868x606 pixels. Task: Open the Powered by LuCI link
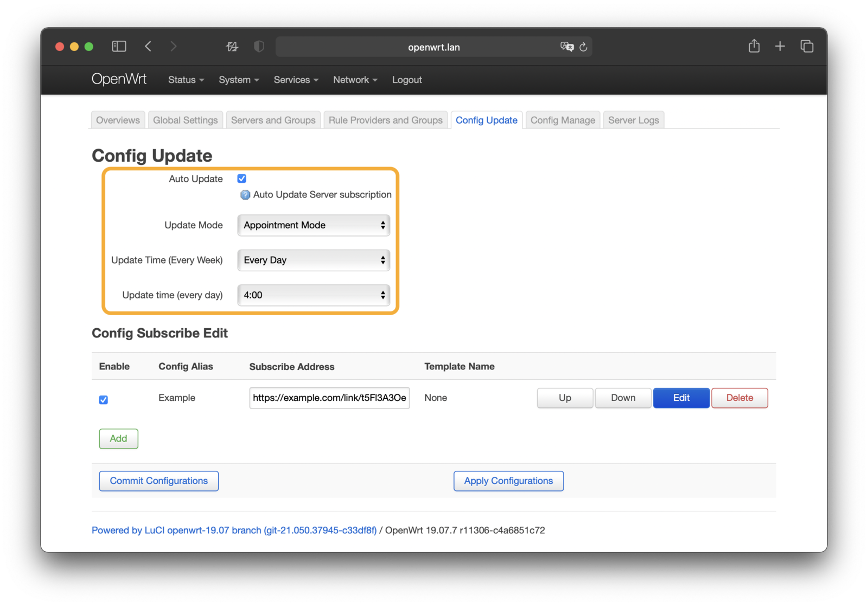[234, 530]
